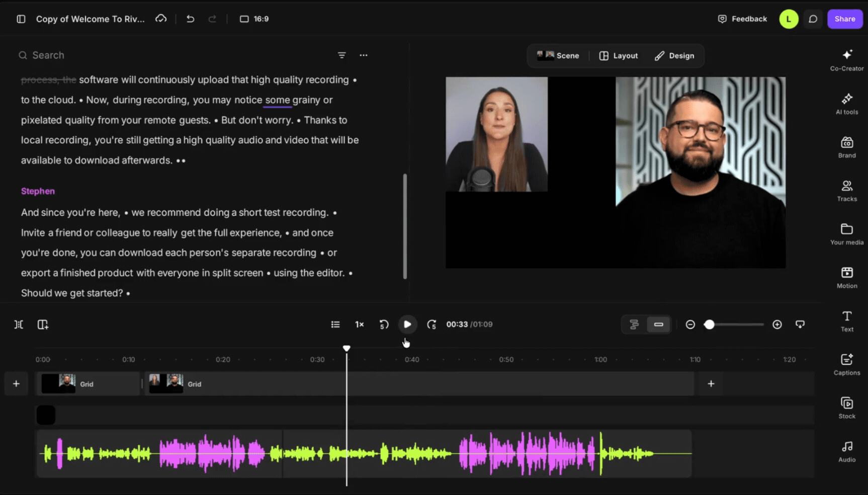This screenshot has width=868, height=495.
Task: Switch to the Layout tab
Action: (619, 56)
